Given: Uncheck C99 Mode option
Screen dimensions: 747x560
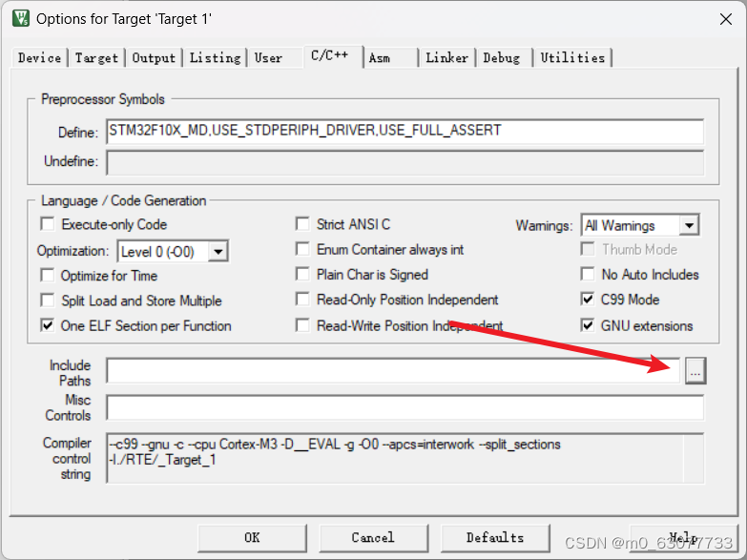Looking at the screenshot, I should [588, 300].
